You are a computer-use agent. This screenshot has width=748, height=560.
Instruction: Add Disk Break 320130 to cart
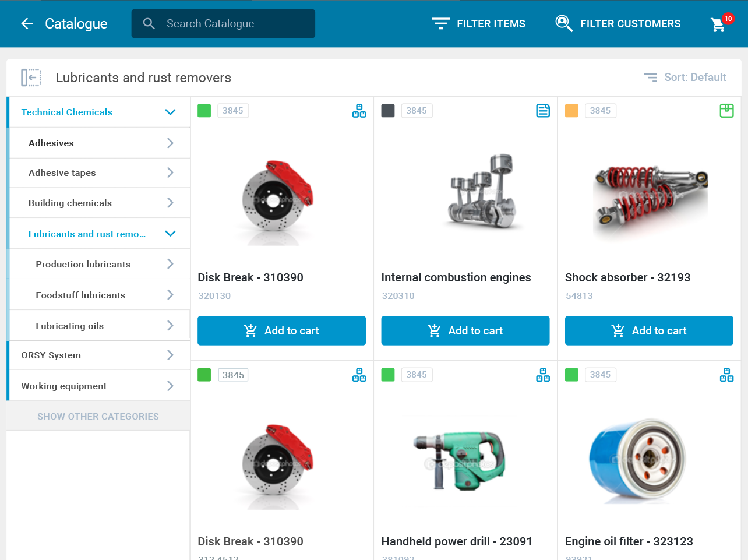coord(281,330)
